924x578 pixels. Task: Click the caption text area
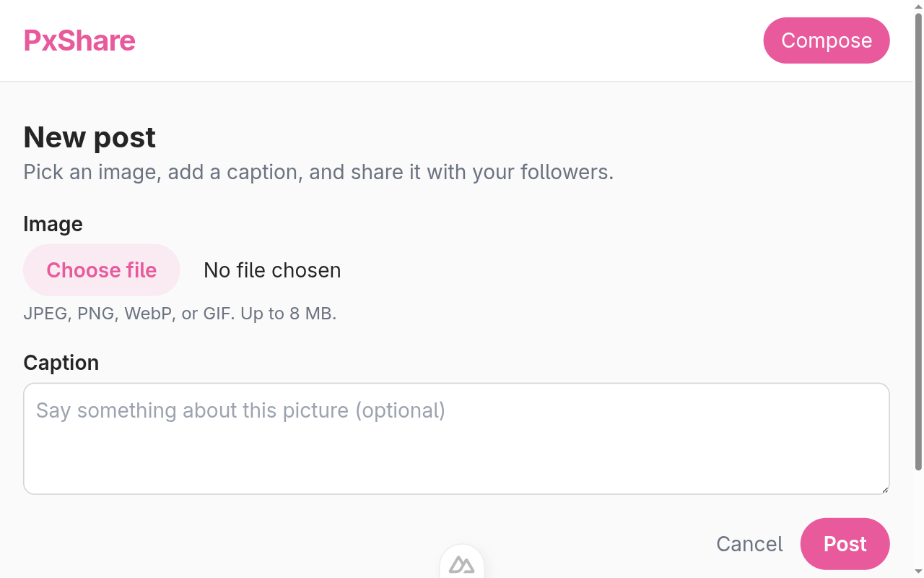(x=456, y=439)
